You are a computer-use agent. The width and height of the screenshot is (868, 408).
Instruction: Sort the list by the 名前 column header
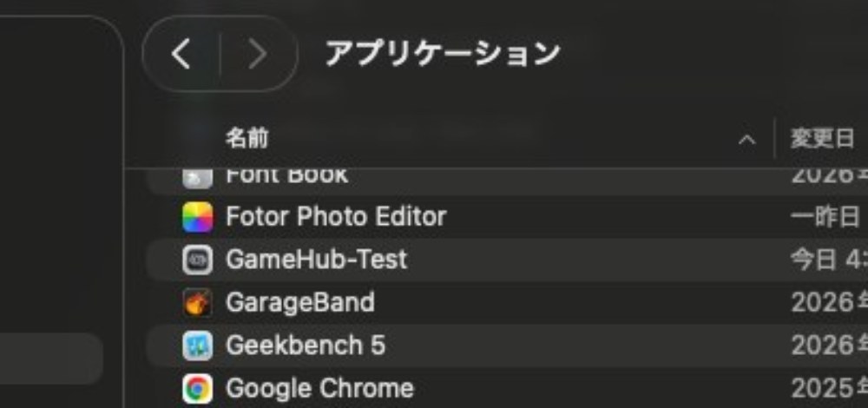pyautogui.click(x=247, y=138)
